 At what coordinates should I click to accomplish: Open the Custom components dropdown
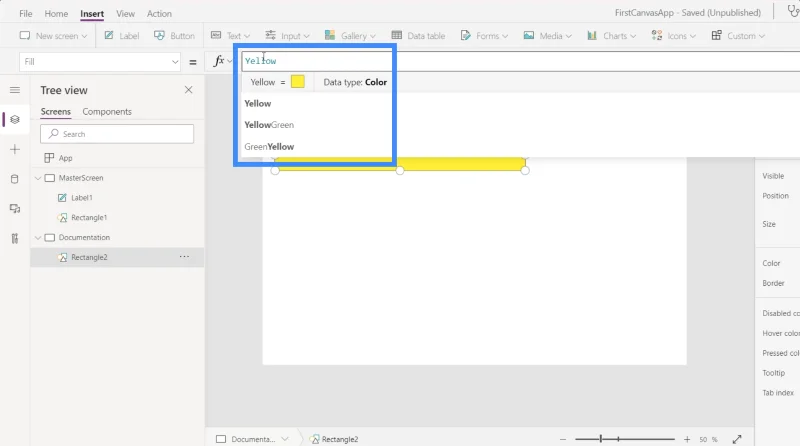click(738, 36)
